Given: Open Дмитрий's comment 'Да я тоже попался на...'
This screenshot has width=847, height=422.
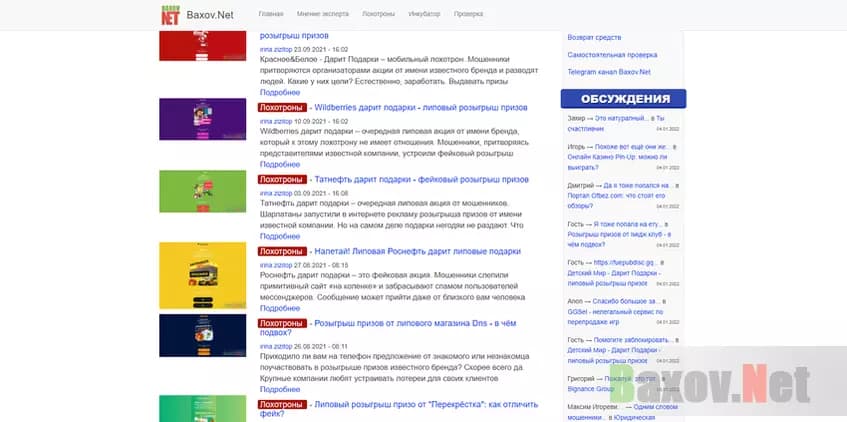Looking at the screenshot, I should coord(638,185).
